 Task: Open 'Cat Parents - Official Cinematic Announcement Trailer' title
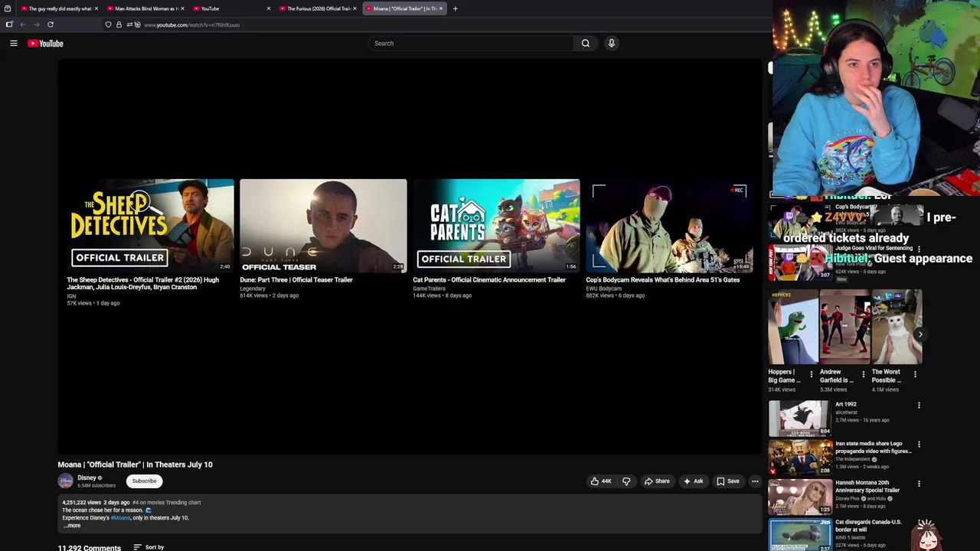pyautogui.click(x=489, y=280)
